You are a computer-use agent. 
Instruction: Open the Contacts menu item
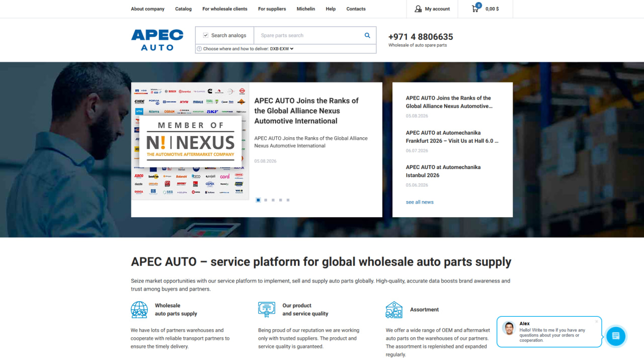coord(356,9)
